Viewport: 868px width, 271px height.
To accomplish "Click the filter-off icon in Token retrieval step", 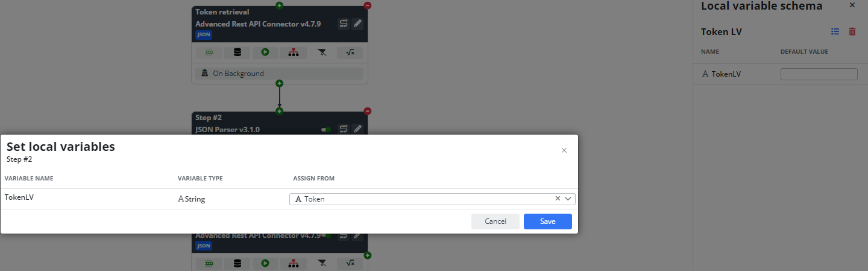I will coord(322,53).
